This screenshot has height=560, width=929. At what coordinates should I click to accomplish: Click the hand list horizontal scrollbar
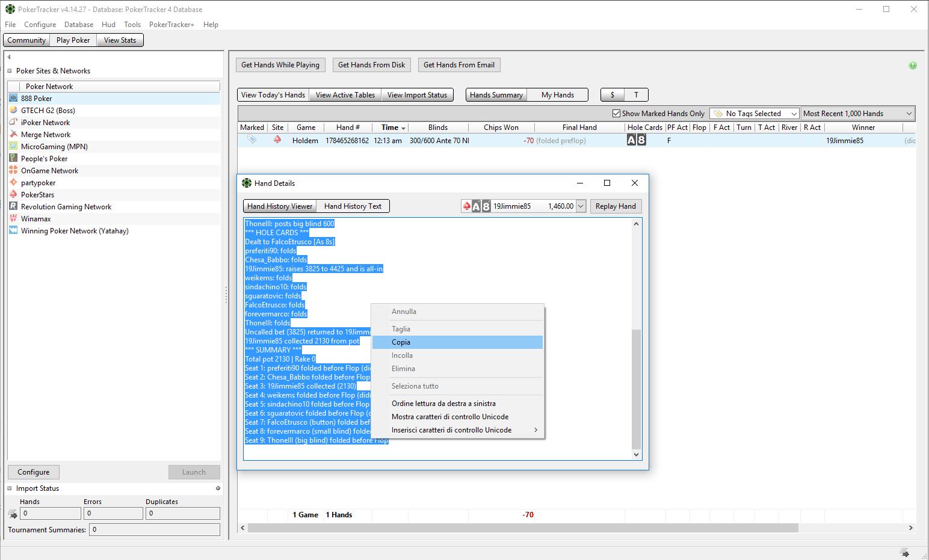point(523,528)
